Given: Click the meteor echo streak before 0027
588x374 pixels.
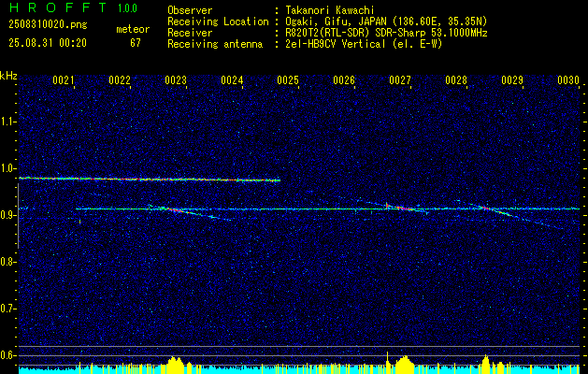Looking at the screenshot, I should (x=407, y=208).
